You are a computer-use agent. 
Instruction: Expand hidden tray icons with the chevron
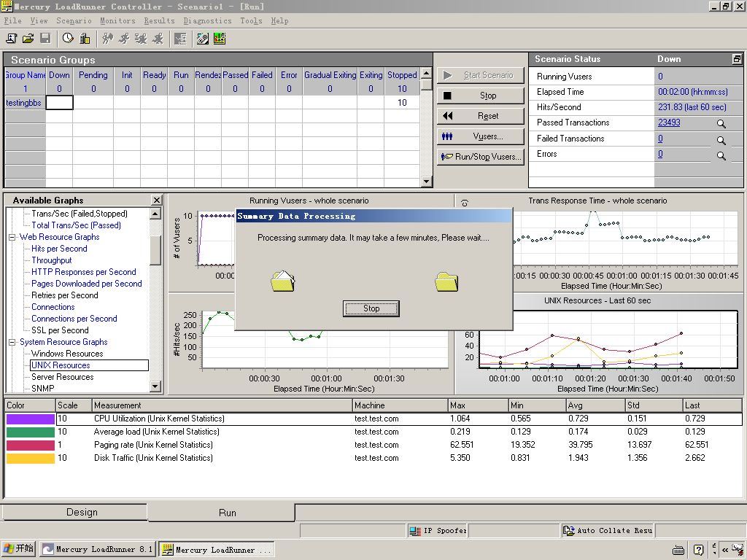(725, 550)
